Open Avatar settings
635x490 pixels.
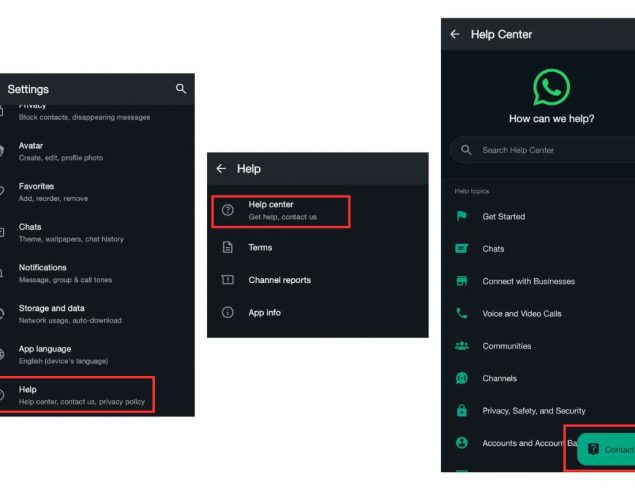point(97,151)
